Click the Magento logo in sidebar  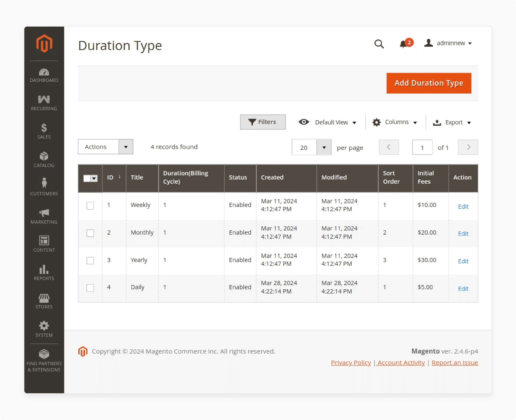coord(44,44)
